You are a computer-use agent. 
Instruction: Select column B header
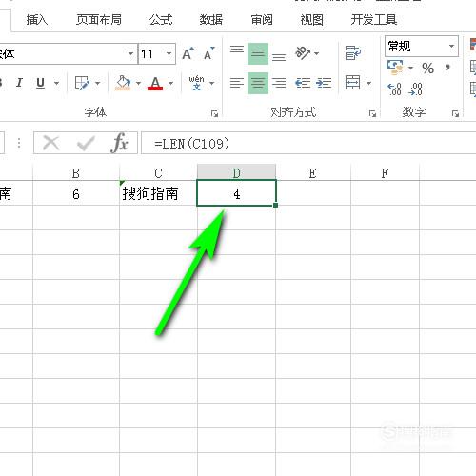tap(76, 173)
